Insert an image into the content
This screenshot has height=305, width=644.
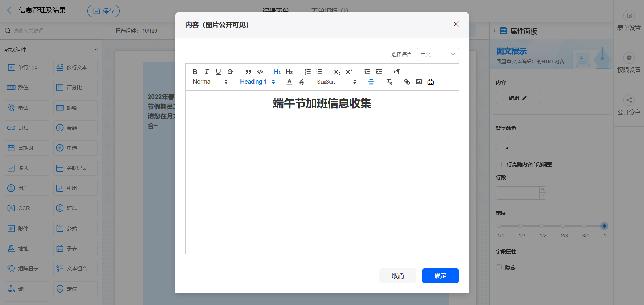click(418, 81)
